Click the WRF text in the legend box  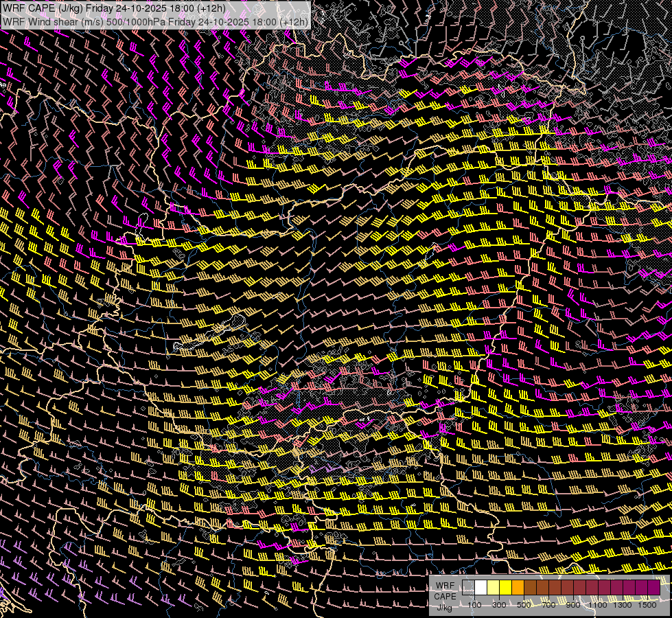click(445, 586)
